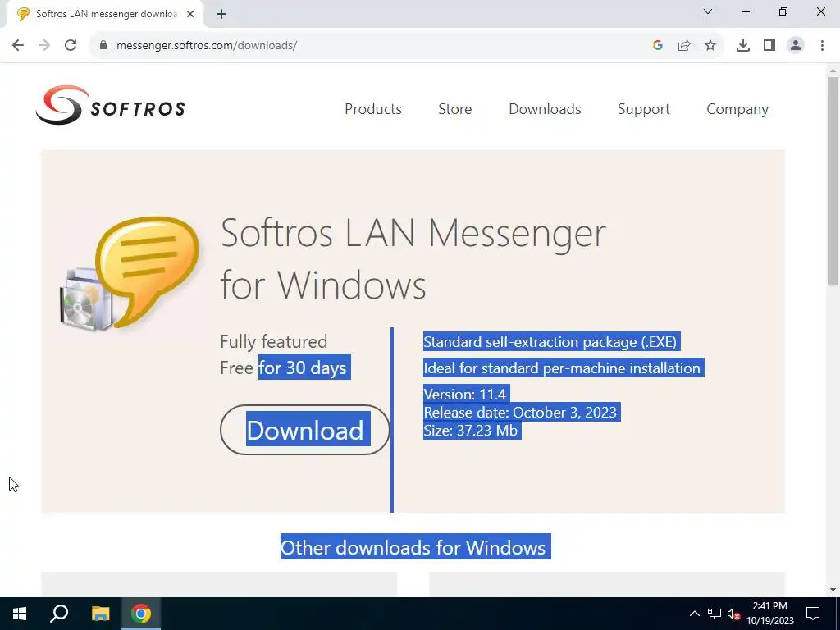
Task: Click the Chrome taskbar icon
Action: (x=141, y=614)
